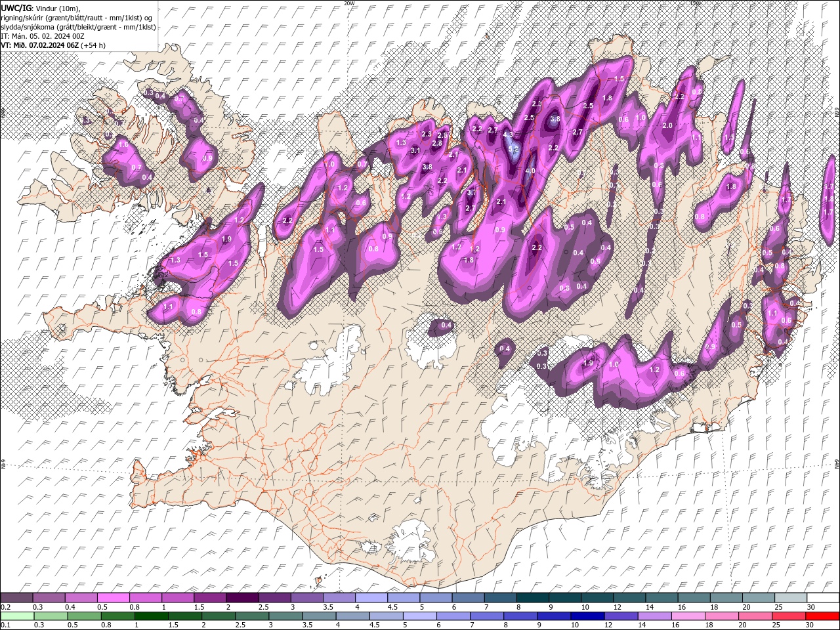Click the 20W longitude label
Image resolution: width=840 pixels, height=630 pixels.
pyautogui.click(x=348, y=3)
